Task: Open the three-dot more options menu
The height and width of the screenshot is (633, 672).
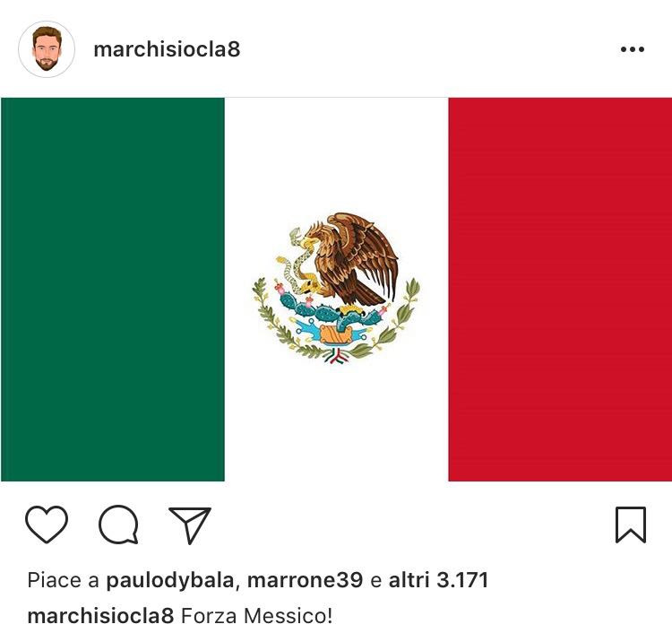Action: (x=633, y=49)
